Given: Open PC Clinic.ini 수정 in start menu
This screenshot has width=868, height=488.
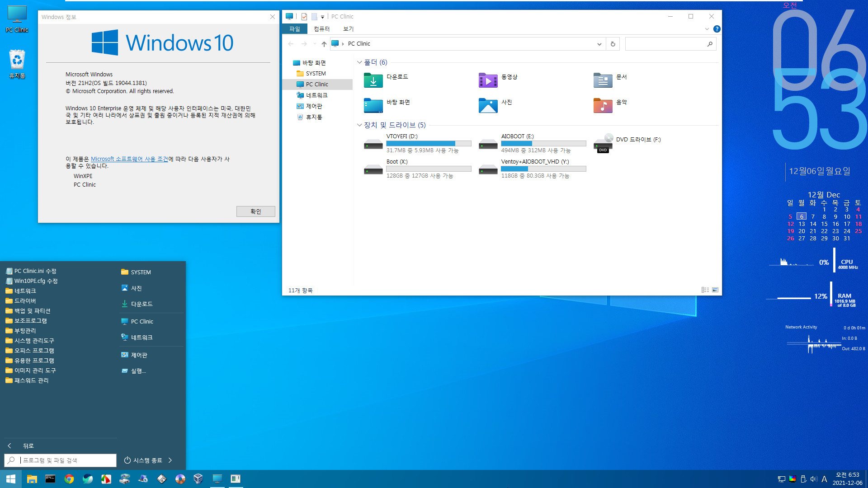Looking at the screenshot, I should click(x=31, y=271).
